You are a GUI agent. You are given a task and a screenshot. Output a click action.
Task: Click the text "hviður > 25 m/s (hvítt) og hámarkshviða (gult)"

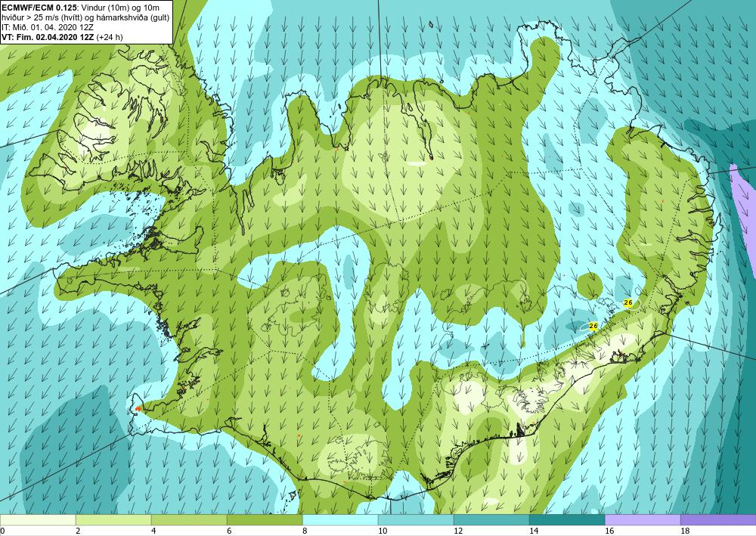pyautogui.click(x=85, y=17)
